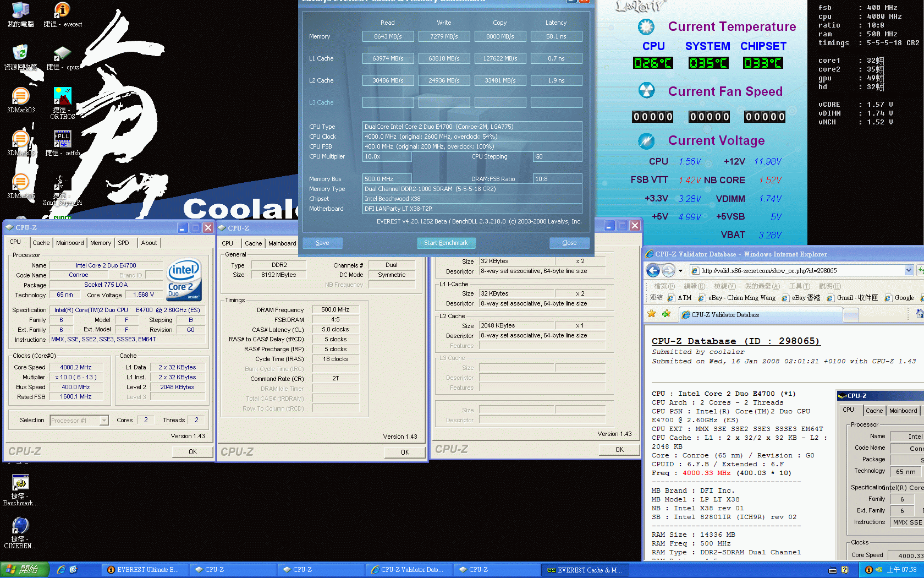This screenshot has width=924, height=578.
Task: Click the Internet Explorer quick launch icon
Action: tap(61, 570)
